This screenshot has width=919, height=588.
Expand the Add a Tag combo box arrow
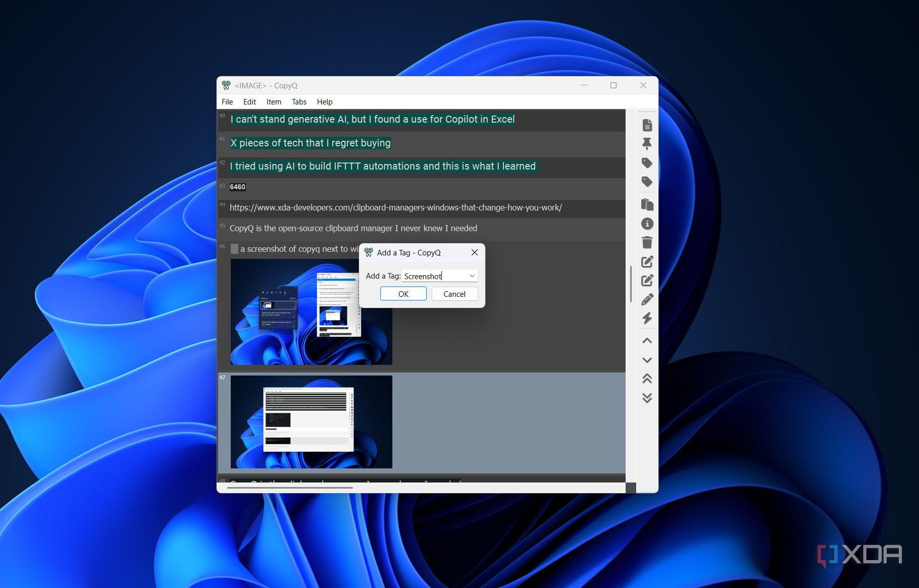[472, 276]
